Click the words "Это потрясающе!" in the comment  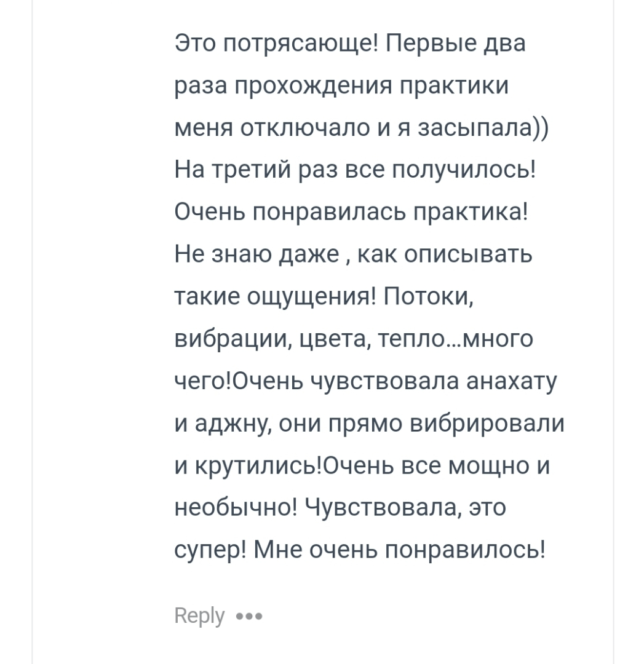(x=276, y=44)
